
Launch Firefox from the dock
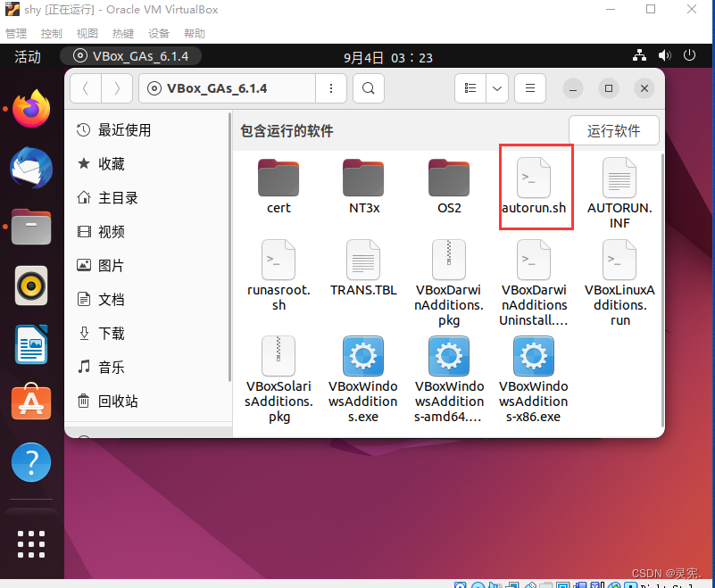click(31, 109)
